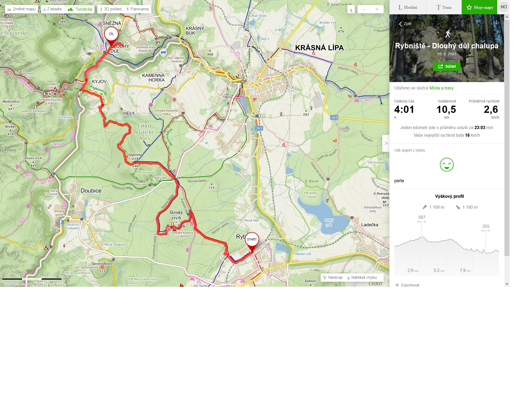Zoom in with the plus button

[x=377, y=9]
